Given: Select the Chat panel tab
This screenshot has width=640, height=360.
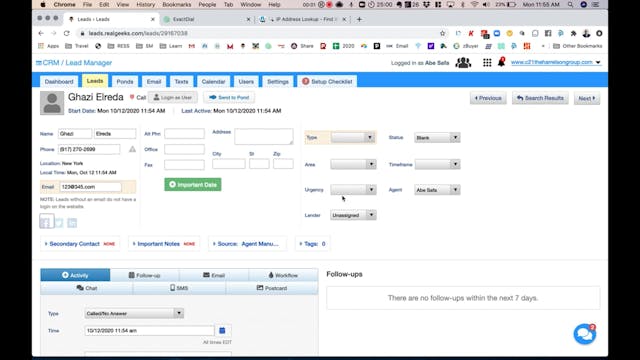Looking at the screenshot, I should coord(87,288).
